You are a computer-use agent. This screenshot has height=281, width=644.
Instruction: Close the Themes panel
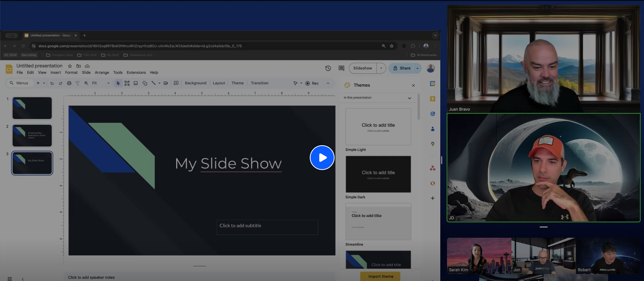(x=413, y=86)
